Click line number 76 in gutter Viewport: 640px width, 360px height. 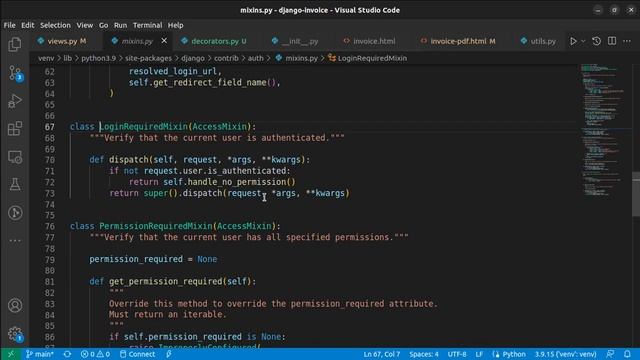click(x=49, y=226)
